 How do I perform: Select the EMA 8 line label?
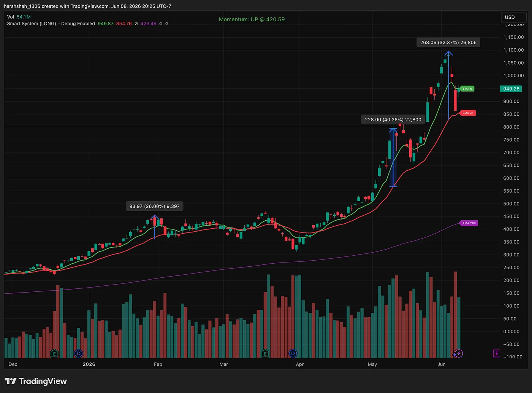pos(467,89)
